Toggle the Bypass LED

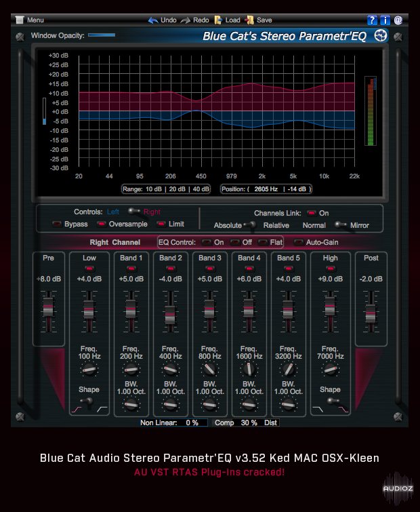(x=57, y=224)
